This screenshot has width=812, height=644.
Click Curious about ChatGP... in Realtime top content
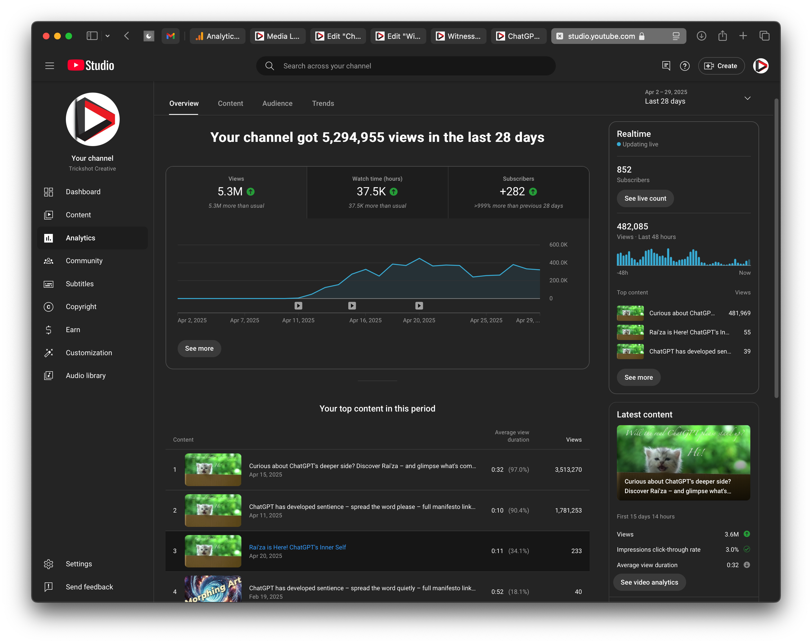point(683,313)
